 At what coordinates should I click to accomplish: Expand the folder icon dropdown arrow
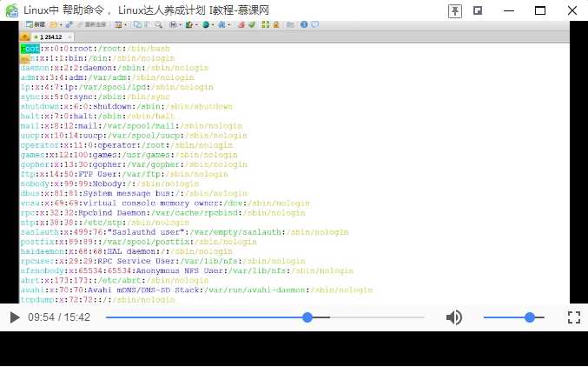click(x=61, y=25)
